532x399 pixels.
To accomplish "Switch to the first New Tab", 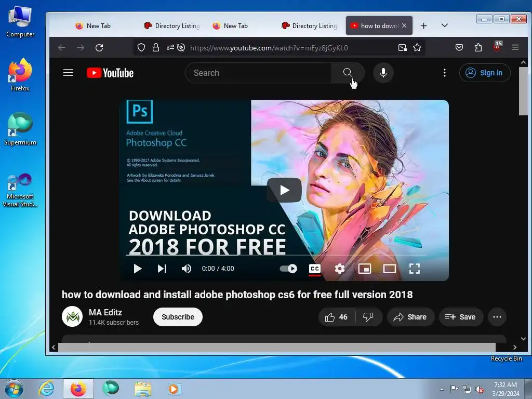I will (98, 26).
